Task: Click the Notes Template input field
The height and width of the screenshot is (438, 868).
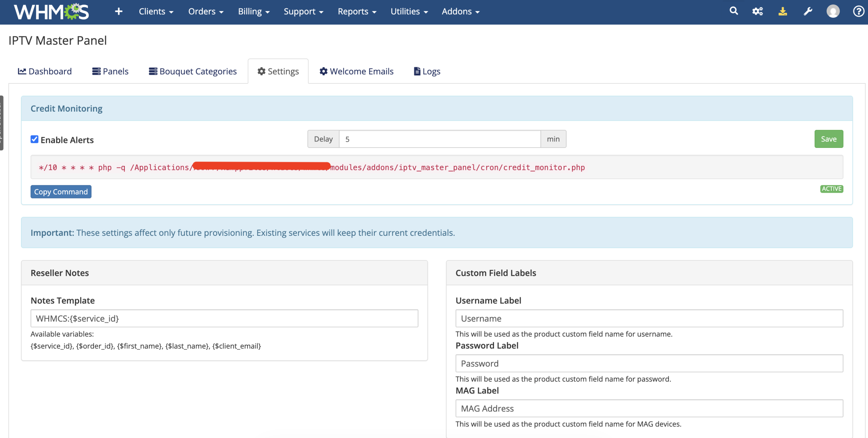Action: pyautogui.click(x=224, y=318)
